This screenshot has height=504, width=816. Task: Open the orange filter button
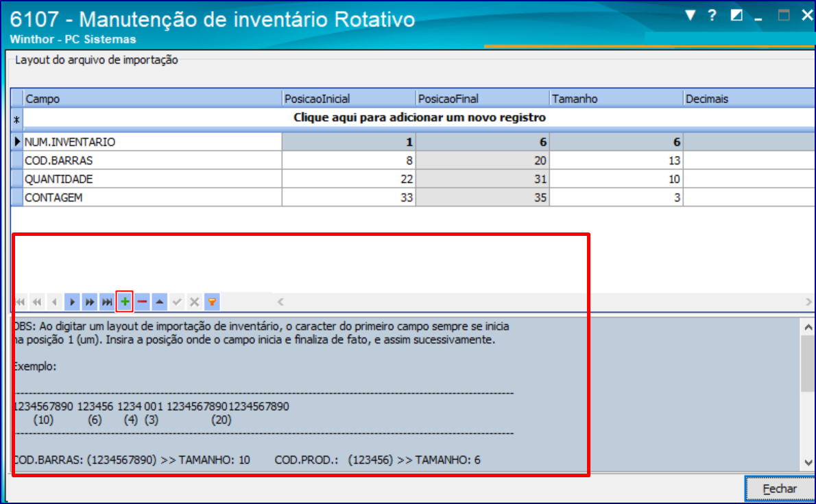(x=212, y=302)
